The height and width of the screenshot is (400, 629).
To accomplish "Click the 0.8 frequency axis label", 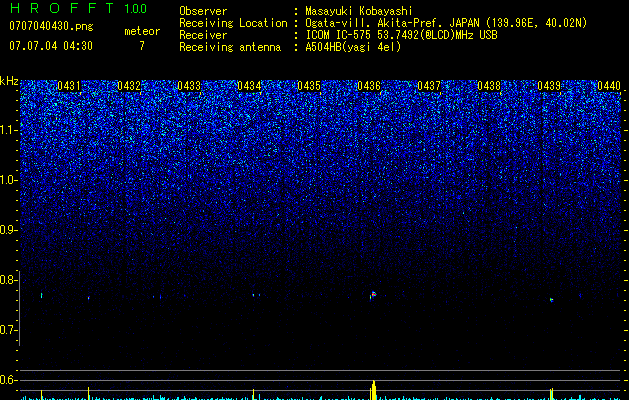I will click(x=8, y=280).
